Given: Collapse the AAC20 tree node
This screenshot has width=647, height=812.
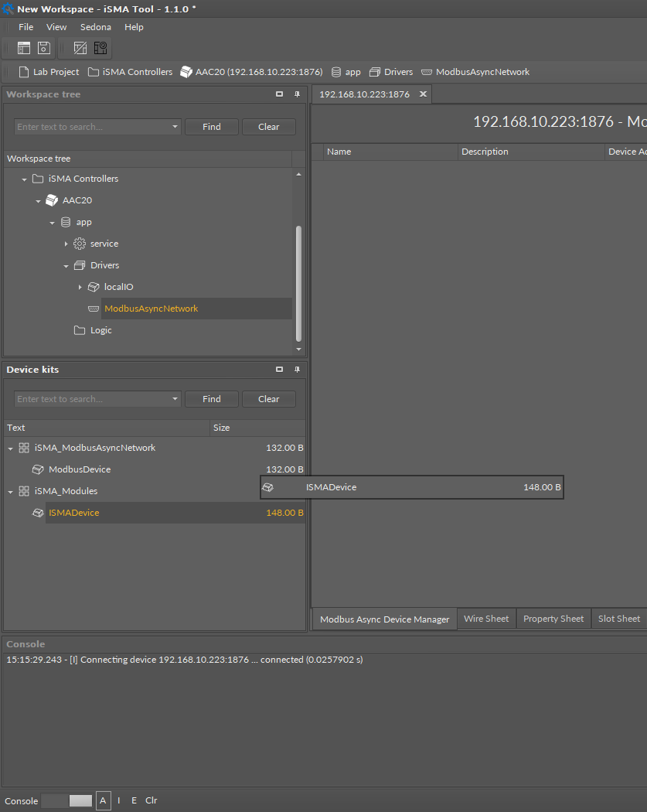Looking at the screenshot, I should pos(39,201).
